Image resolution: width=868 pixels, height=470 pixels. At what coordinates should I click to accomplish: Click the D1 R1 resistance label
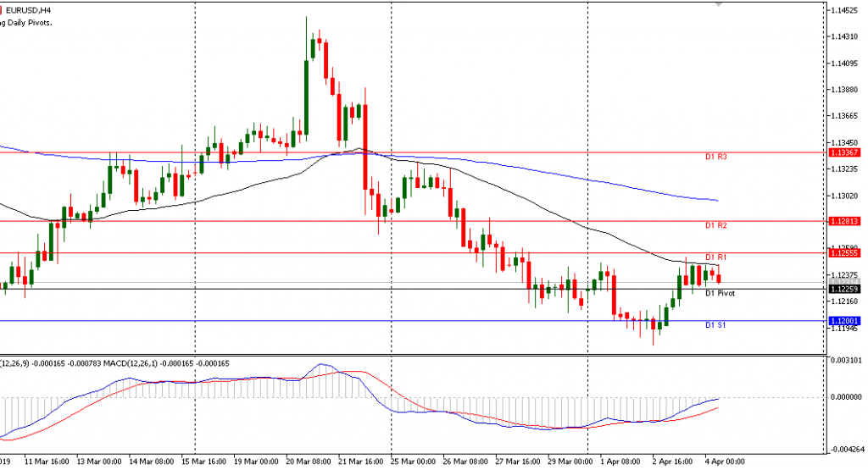(x=716, y=257)
